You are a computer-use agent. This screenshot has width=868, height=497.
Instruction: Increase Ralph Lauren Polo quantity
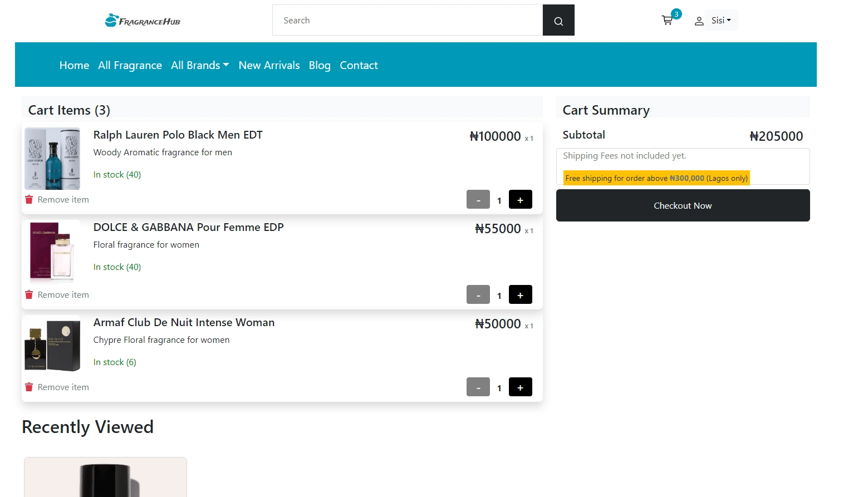[520, 199]
